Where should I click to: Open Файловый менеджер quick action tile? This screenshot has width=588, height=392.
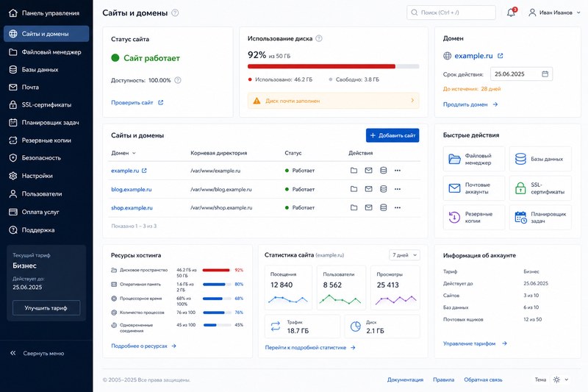tap(474, 159)
